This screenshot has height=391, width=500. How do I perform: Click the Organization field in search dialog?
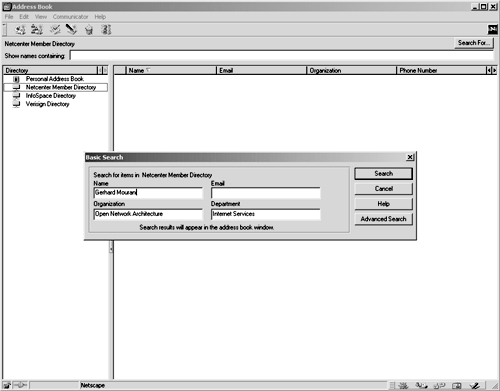pyautogui.click(x=148, y=214)
